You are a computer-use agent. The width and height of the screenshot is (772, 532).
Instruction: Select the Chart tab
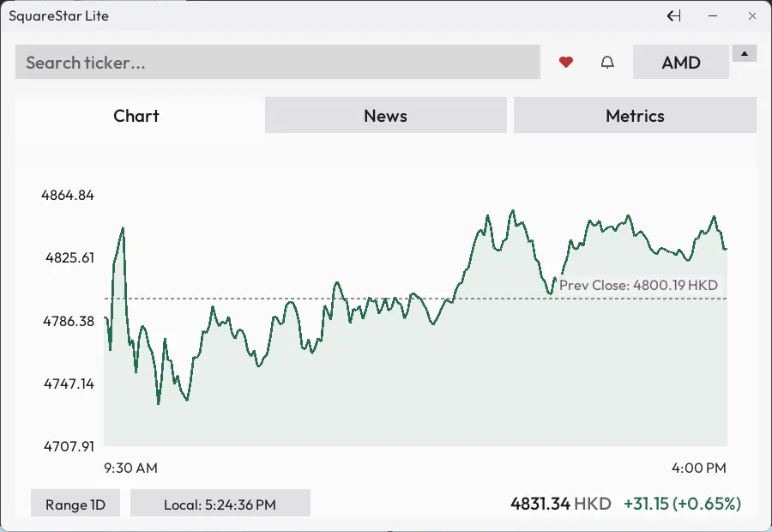coord(136,115)
